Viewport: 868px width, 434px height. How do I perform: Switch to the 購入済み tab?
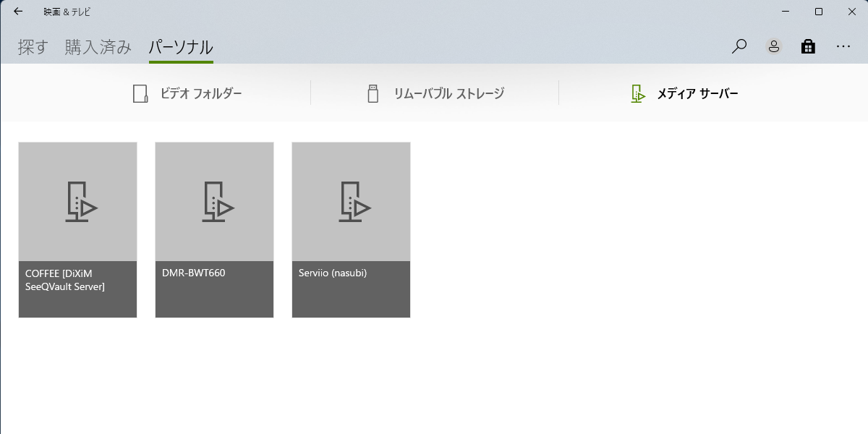pyautogui.click(x=98, y=48)
